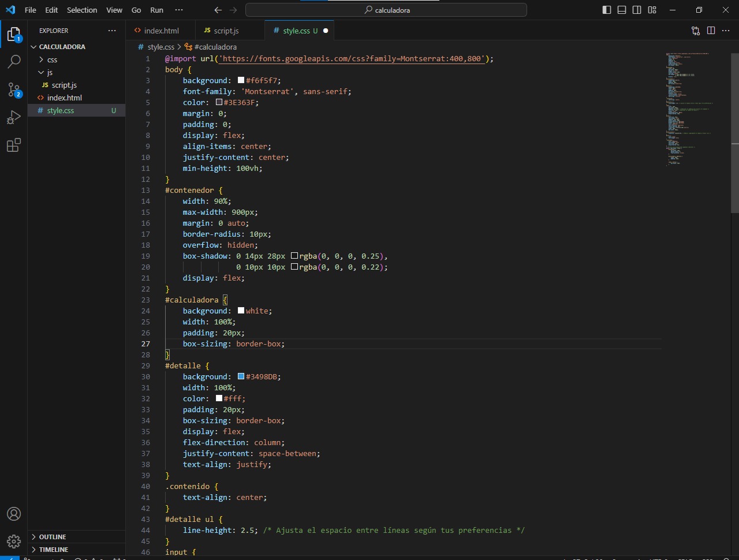Viewport: 739px width, 560px height.
Task: Click the #fff color swatch on line 32
Action: pos(219,398)
